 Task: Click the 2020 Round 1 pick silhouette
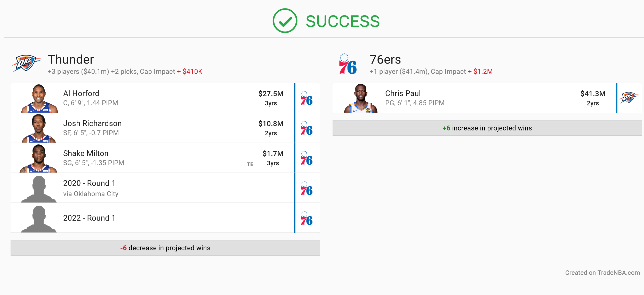(39, 189)
